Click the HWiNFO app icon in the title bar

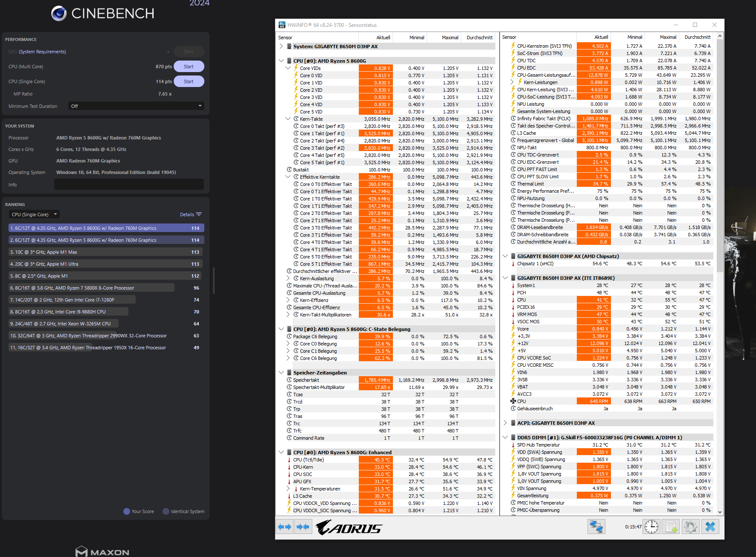(x=282, y=25)
